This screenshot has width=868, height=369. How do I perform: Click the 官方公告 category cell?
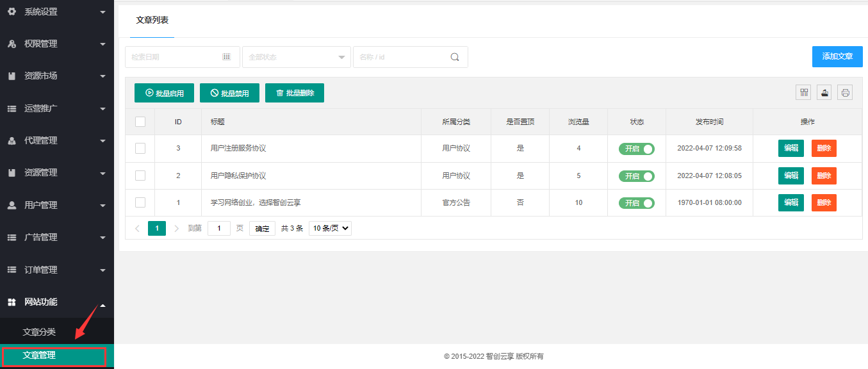click(x=456, y=202)
